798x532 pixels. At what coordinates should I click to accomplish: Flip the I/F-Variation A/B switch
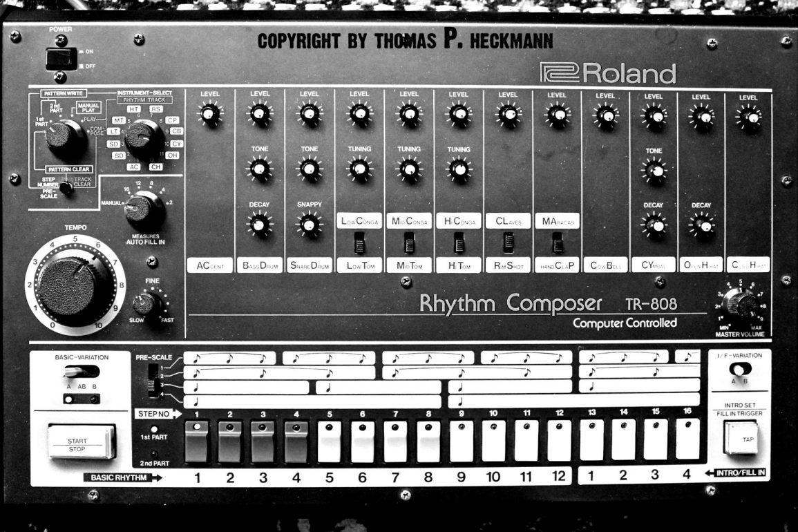click(739, 368)
